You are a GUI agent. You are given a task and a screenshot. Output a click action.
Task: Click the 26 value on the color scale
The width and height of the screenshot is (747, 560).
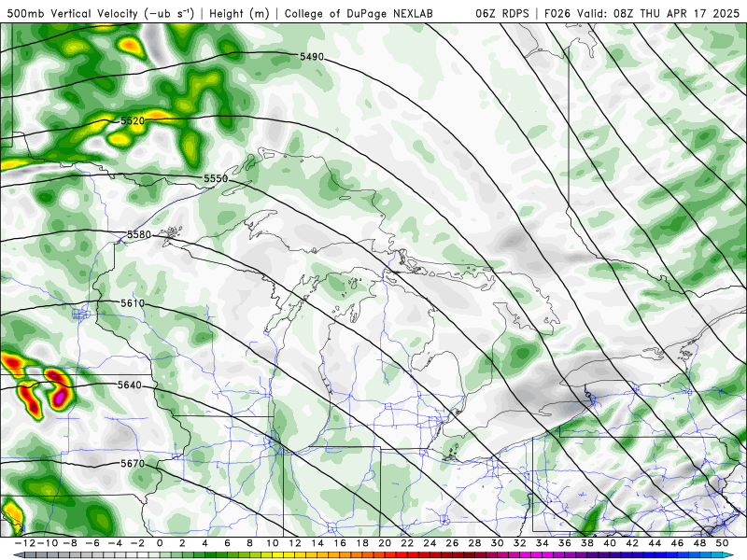point(452,543)
